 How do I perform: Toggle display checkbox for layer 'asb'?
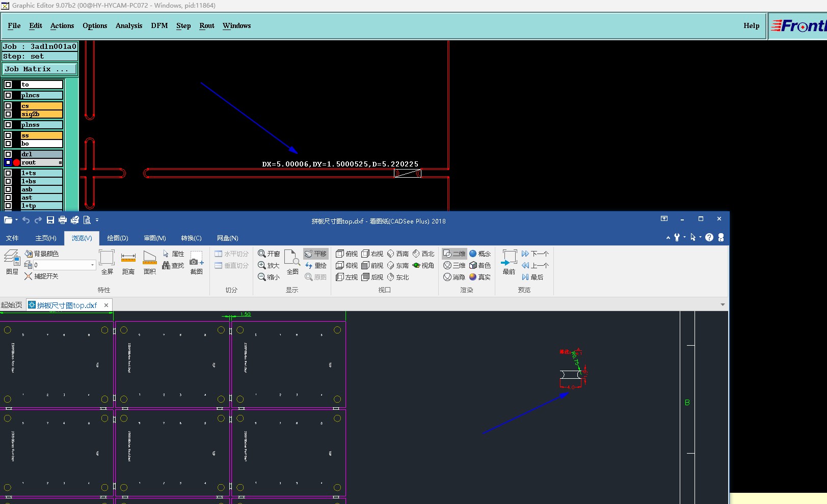(8, 189)
